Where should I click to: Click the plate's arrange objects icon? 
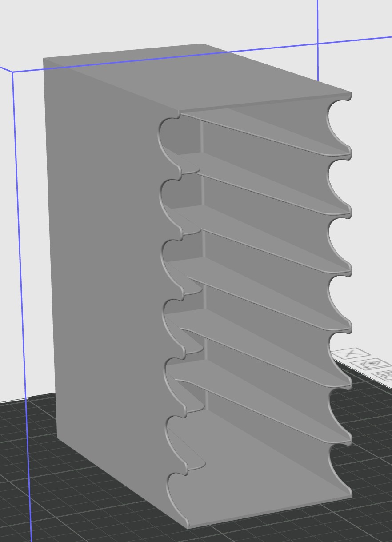click(x=383, y=375)
